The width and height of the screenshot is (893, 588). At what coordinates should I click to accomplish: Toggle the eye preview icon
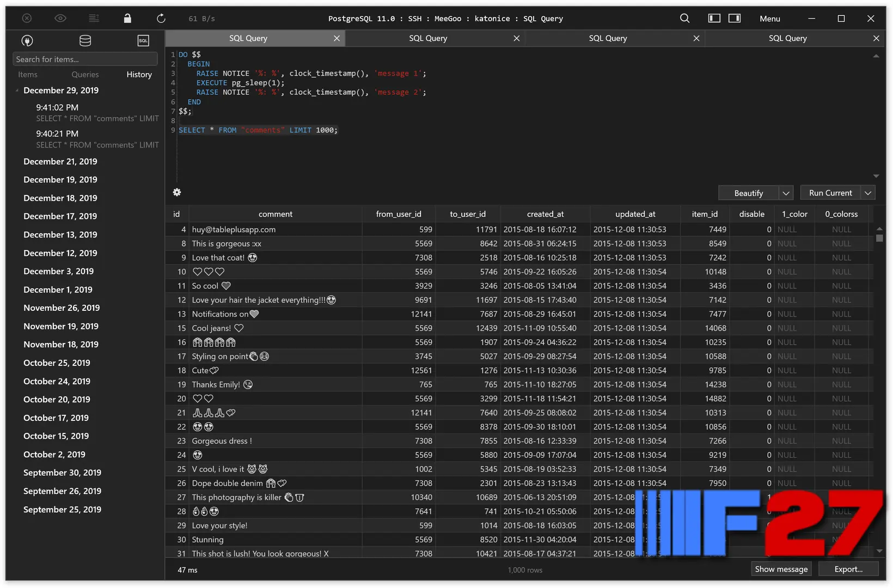(x=60, y=18)
